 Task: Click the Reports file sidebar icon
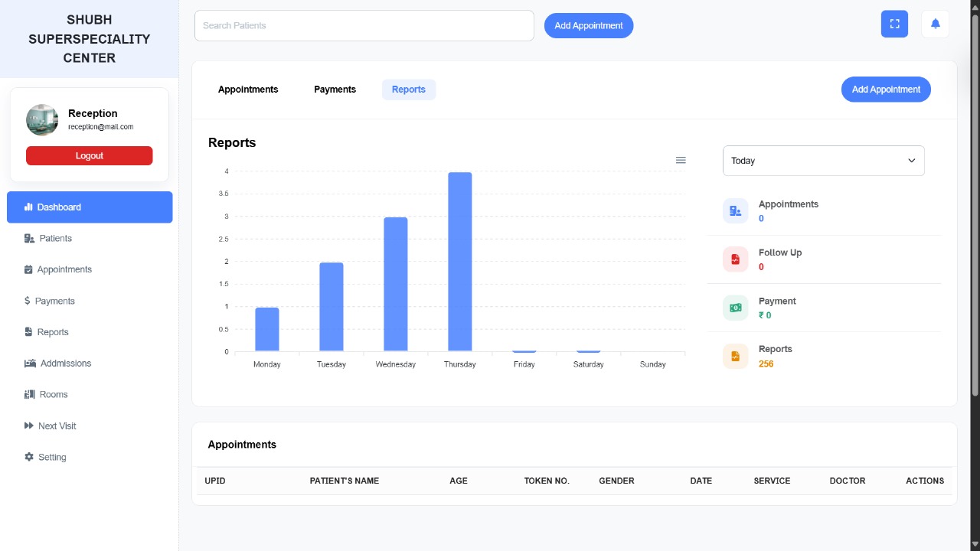[28, 332]
